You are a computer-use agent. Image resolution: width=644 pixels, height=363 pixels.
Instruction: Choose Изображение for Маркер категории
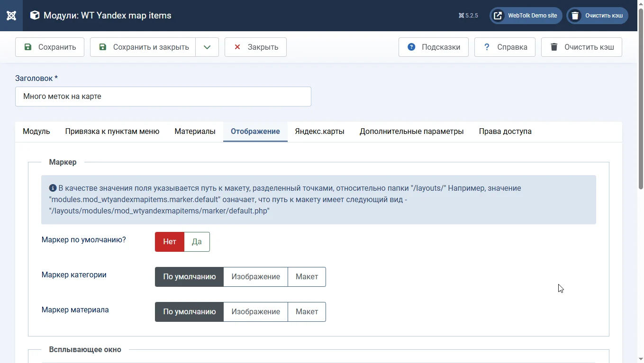tap(255, 277)
